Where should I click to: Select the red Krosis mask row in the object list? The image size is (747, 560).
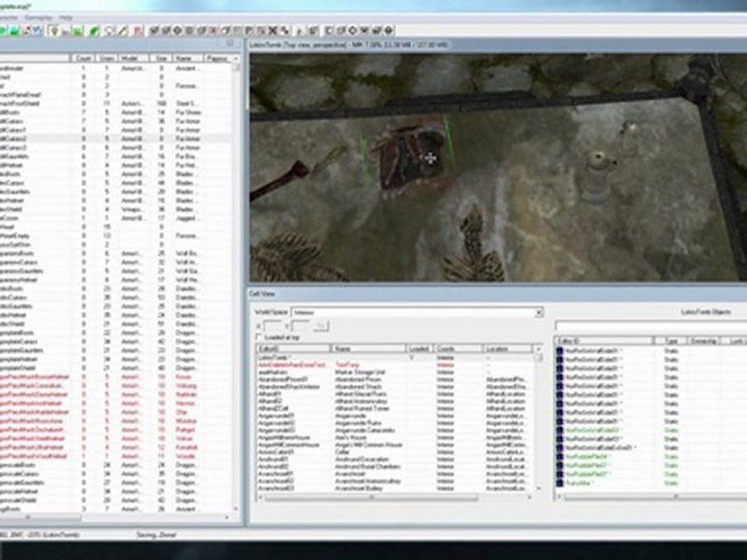117,376
